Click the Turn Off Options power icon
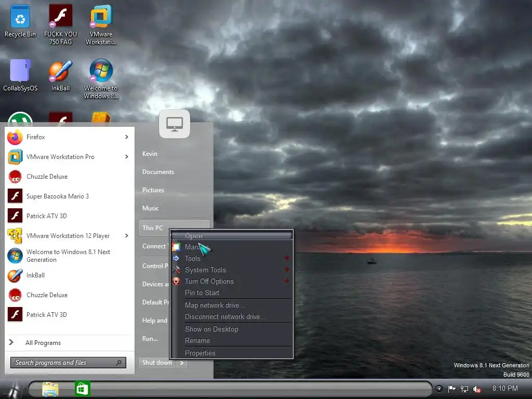This screenshot has width=532, height=399. [176, 281]
